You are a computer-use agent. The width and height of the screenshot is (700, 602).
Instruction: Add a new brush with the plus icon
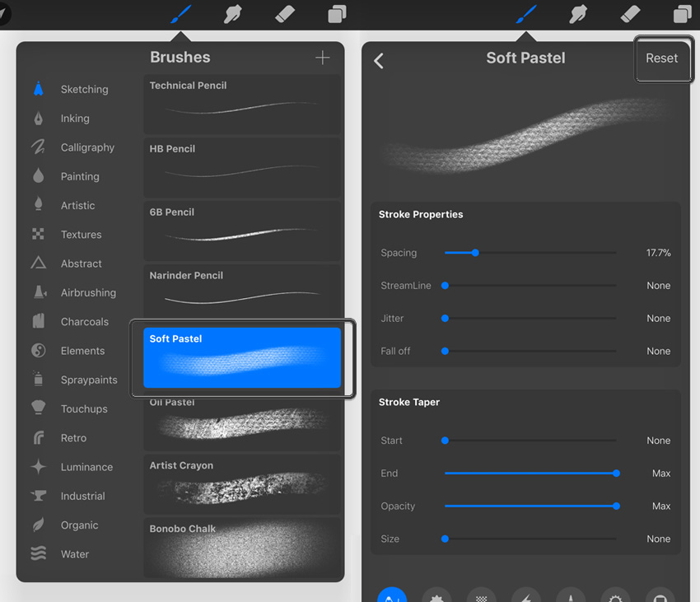coord(322,58)
